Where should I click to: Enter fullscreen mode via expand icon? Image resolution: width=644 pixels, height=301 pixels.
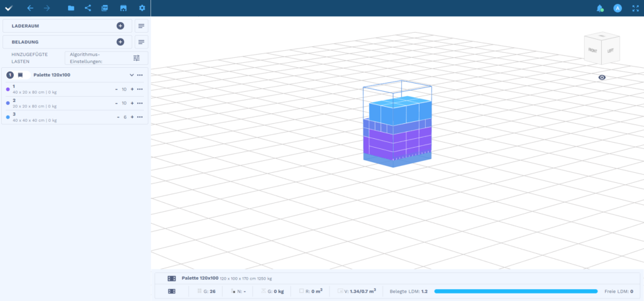coord(635,8)
